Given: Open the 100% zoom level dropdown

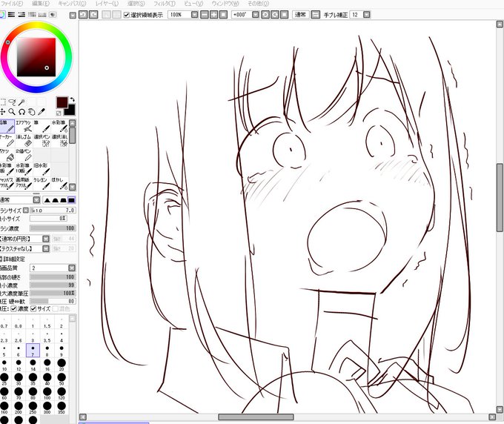Looking at the screenshot, I should click(194, 15).
